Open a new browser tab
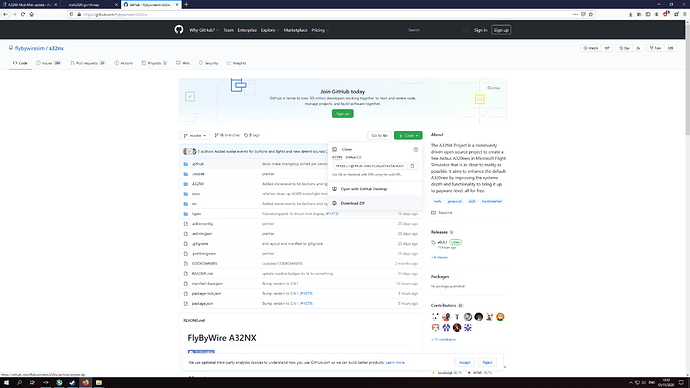This screenshot has height=388, width=690. [186, 4]
